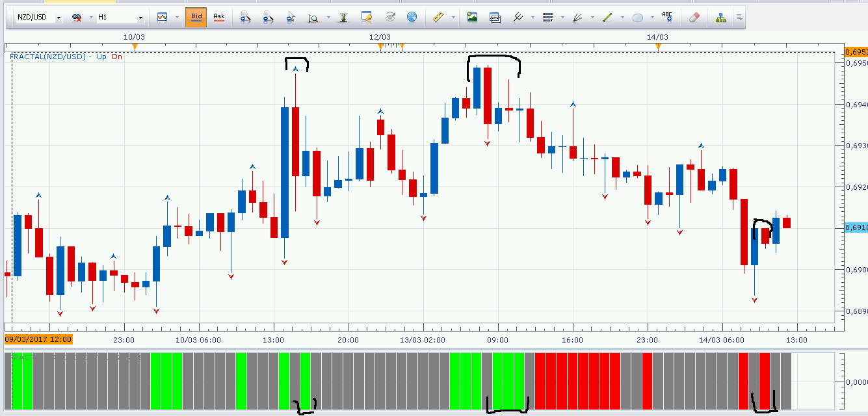Screen dimensions: 868x416
Task: Select the pitchfork drawing tool
Action: [518, 18]
